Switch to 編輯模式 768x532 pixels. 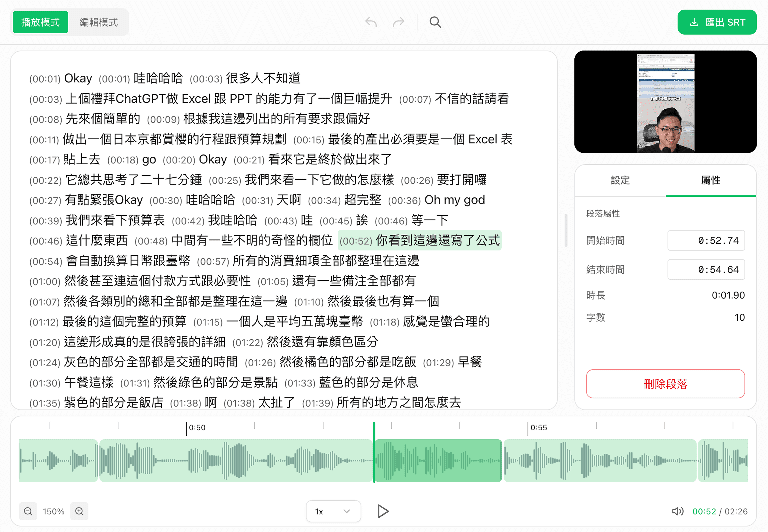[x=99, y=22]
